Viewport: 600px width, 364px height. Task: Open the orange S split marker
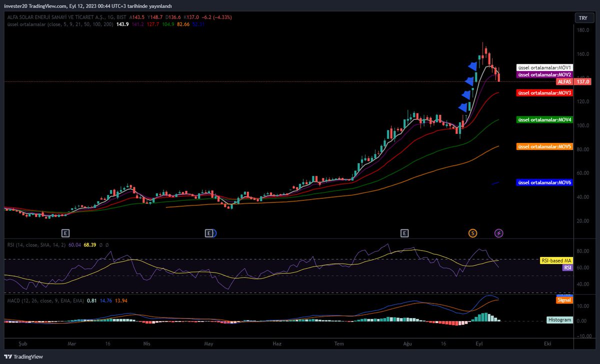point(472,233)
